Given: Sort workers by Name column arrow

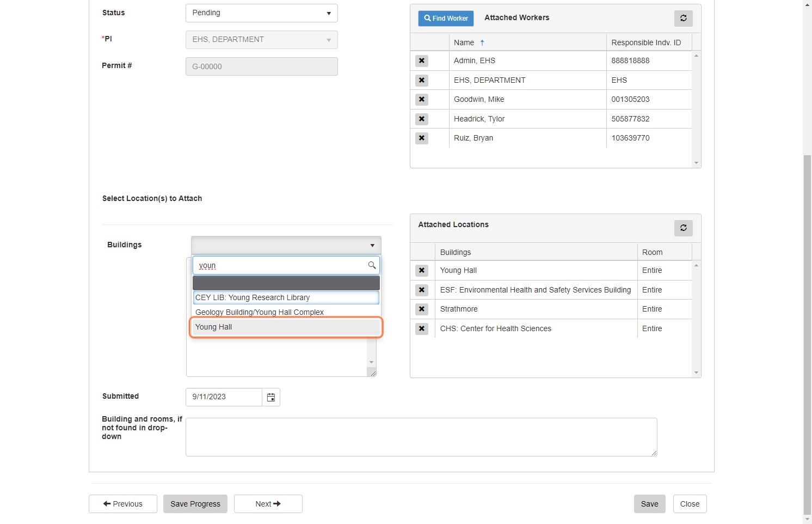Looking at the screenshot, I should 482,42.
